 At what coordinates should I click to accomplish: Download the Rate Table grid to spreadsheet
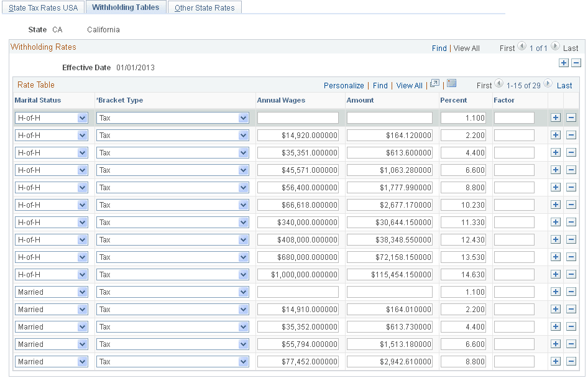click(452, 85)
